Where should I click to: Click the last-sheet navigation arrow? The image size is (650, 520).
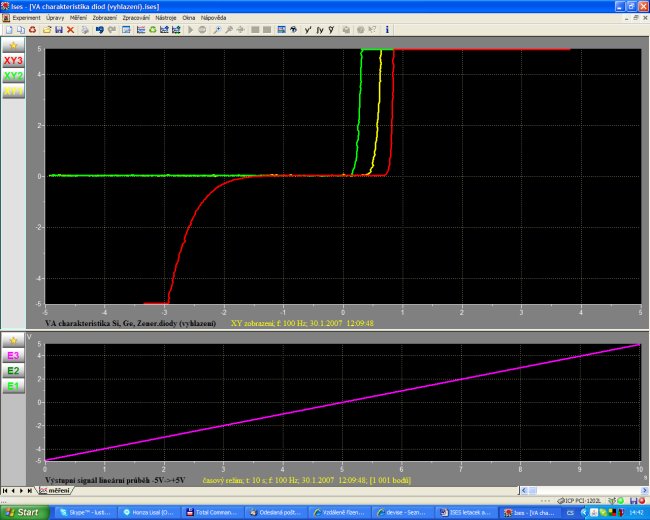(x=30, y=491)
